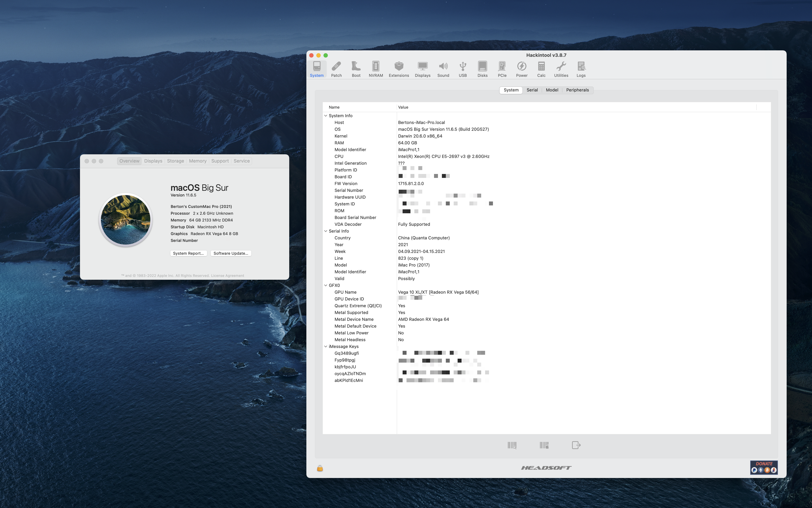Collapse the GFXO section

coord(326,285)
